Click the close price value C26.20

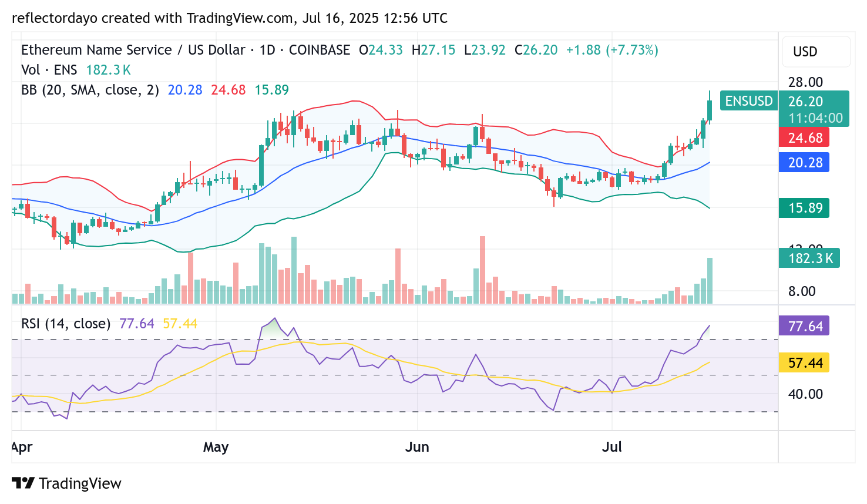pyautogui.click(x=536, y=50)
